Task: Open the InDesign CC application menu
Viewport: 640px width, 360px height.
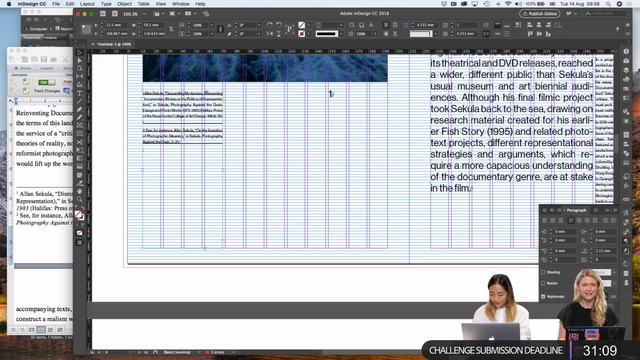Action: tap(32, 4)
